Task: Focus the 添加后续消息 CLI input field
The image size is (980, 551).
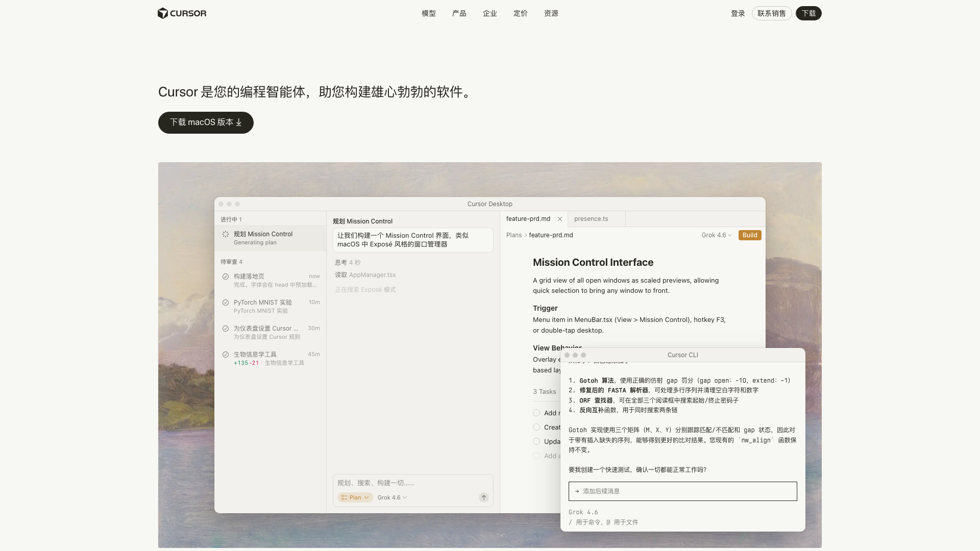Action: [x=683, y=491]
